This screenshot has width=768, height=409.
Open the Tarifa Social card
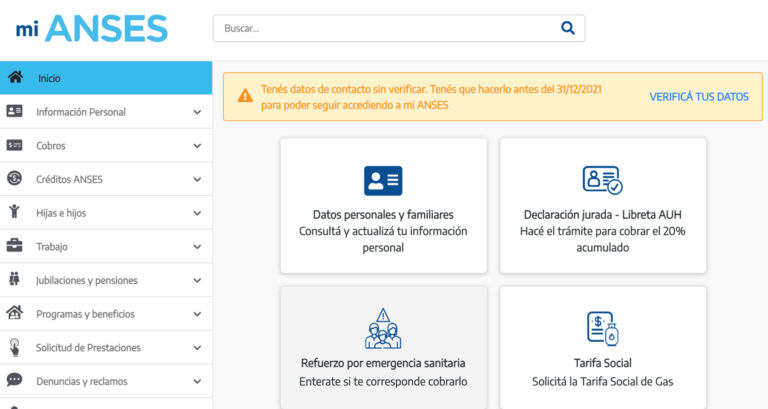click(603, 348)
